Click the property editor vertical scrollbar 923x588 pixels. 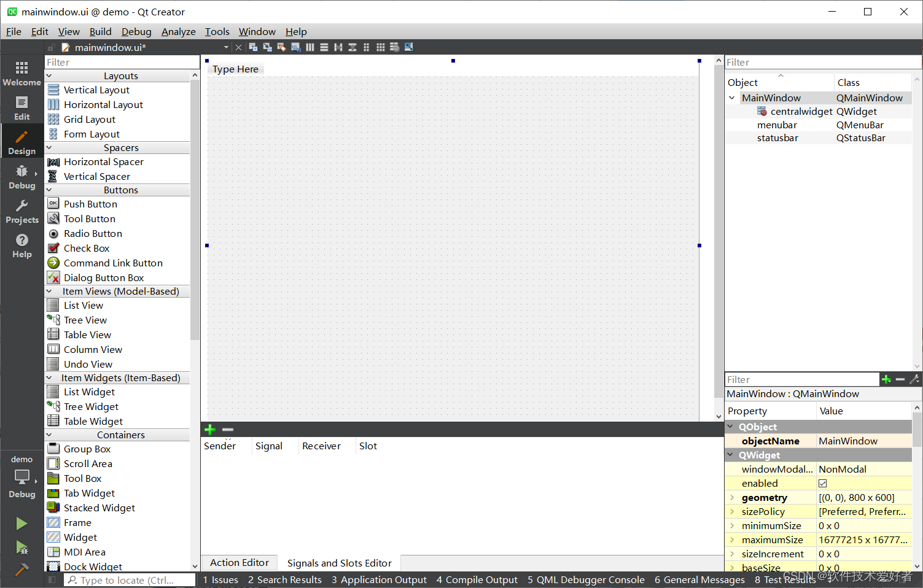point(917,430)
